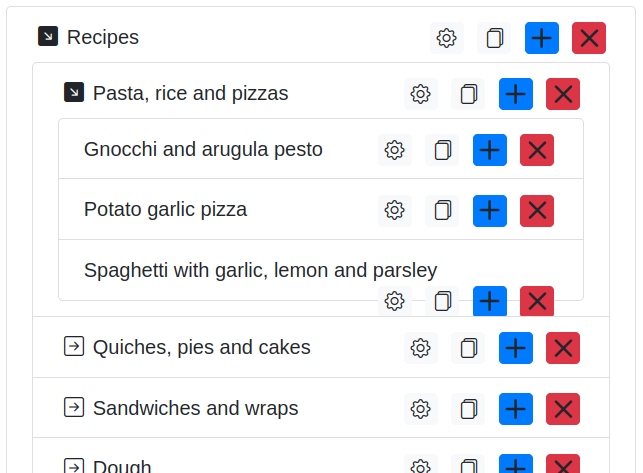Collapse the Recipes tree node
This screenshot has width=643, height=473.
click(x=48, y=37)
